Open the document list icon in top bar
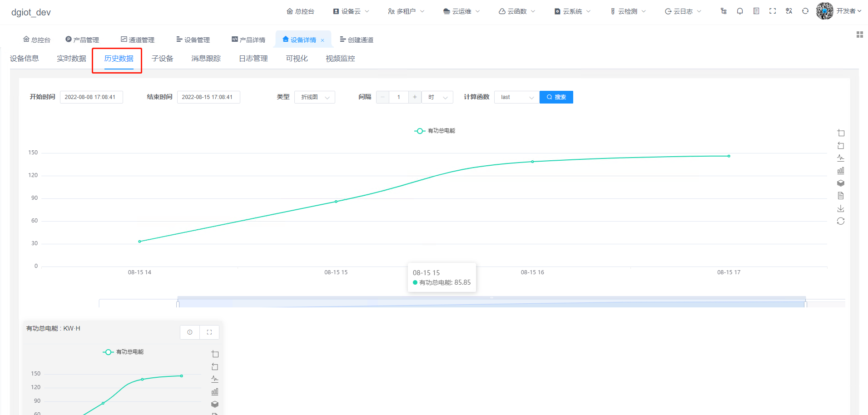This screenshot has height=415, width=868. click(x=756, y=11)
